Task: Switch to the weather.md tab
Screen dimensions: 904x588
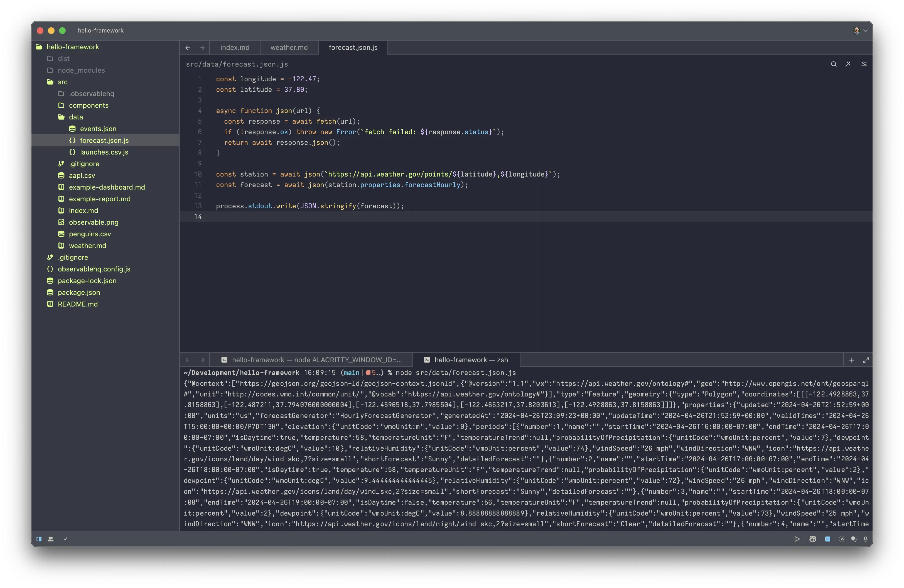Action: pos(289,48)
